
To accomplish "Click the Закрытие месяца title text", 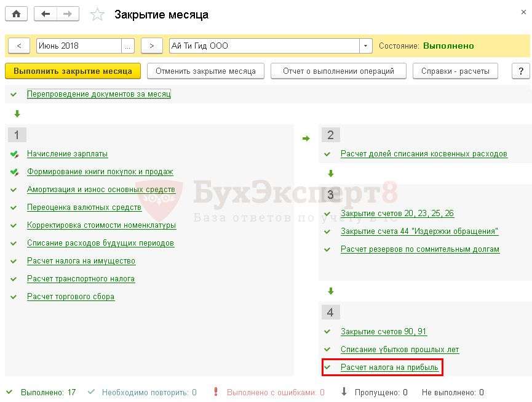I will click(x=162, y=15).
